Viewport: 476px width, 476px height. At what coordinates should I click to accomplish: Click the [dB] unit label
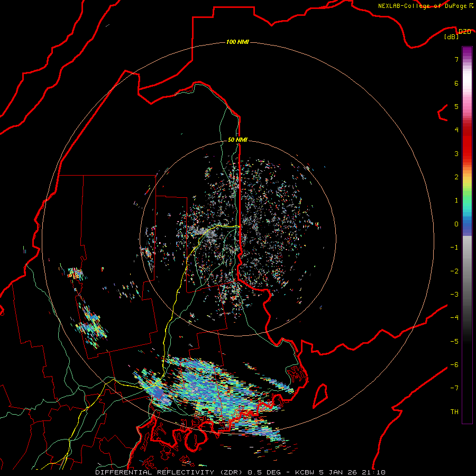tap(452, 37)
